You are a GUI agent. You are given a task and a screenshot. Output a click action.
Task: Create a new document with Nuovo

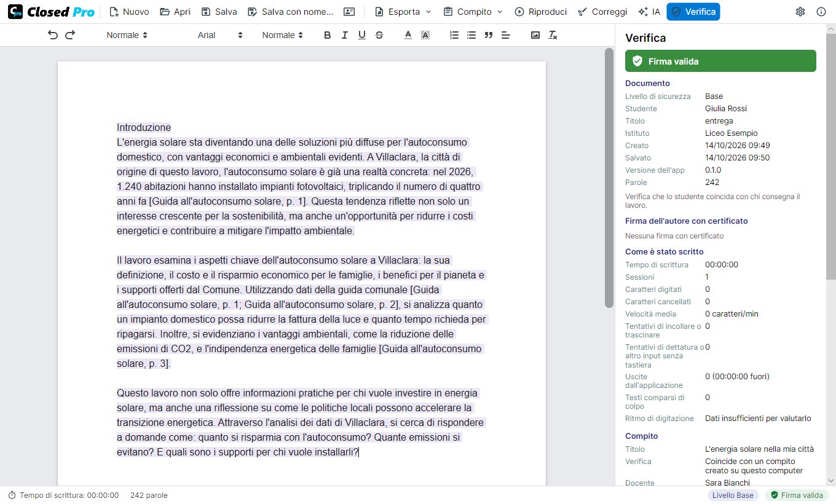click(x=128, y=12)
